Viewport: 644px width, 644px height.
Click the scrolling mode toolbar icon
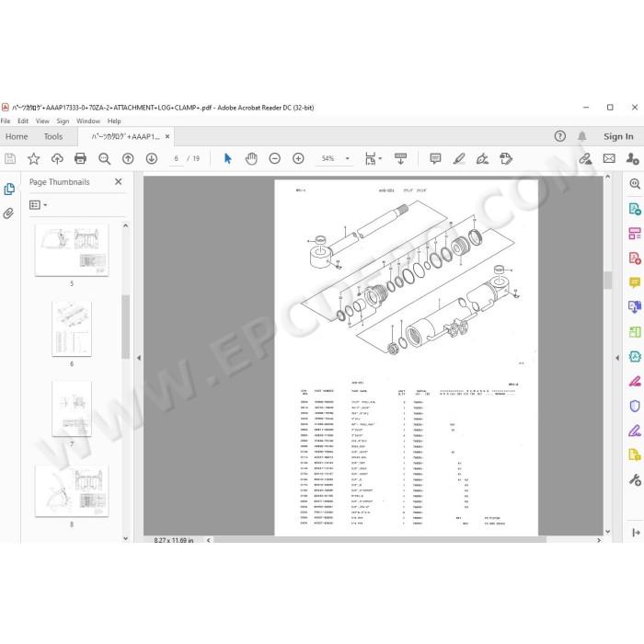point(400,158)
